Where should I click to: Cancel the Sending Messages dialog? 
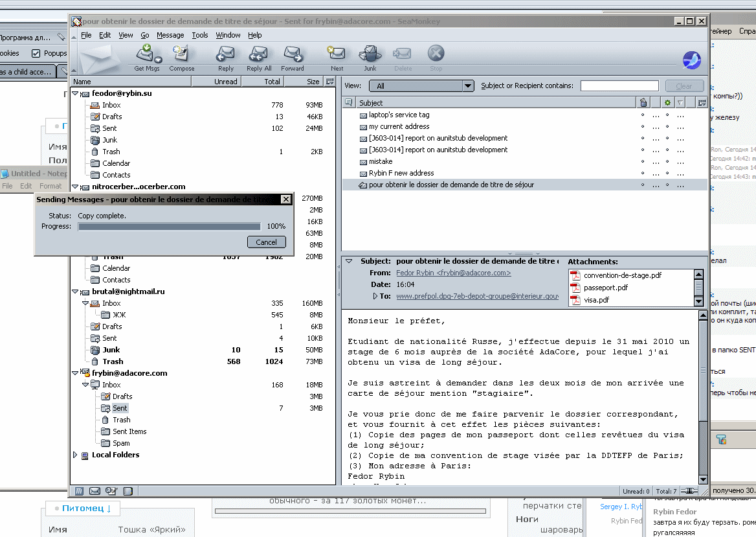tap(266, 242)
